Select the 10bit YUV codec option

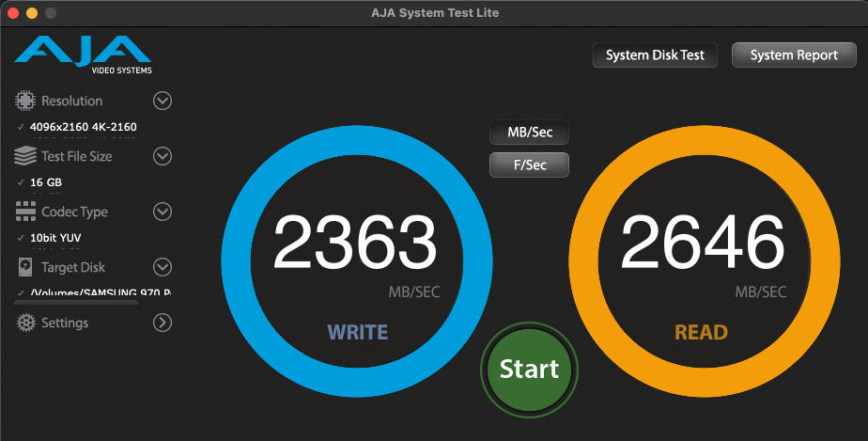[55, 238]
